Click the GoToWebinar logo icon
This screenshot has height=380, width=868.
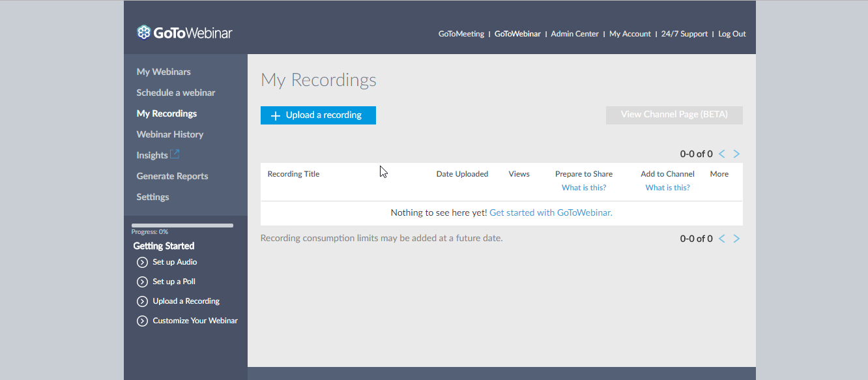click(143, 33)
